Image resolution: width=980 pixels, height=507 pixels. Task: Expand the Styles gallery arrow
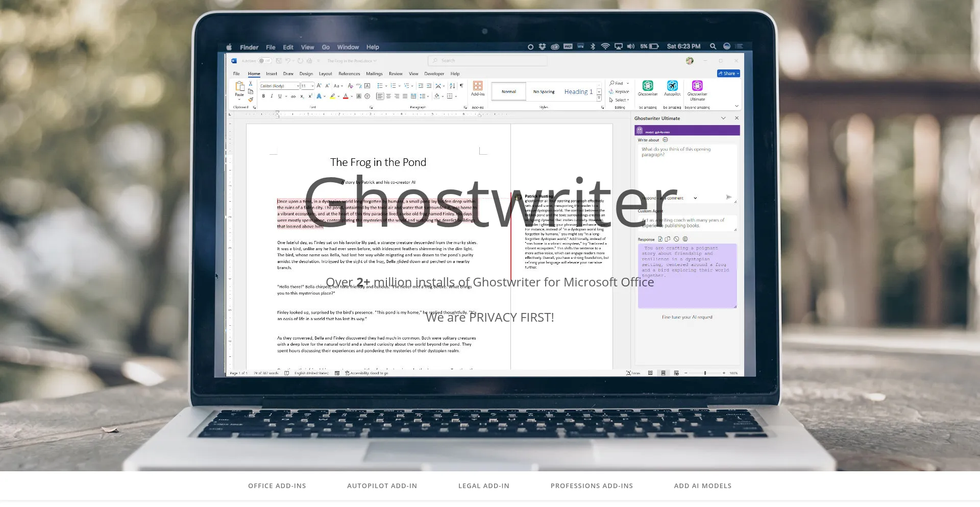click(x=599, y=98)
